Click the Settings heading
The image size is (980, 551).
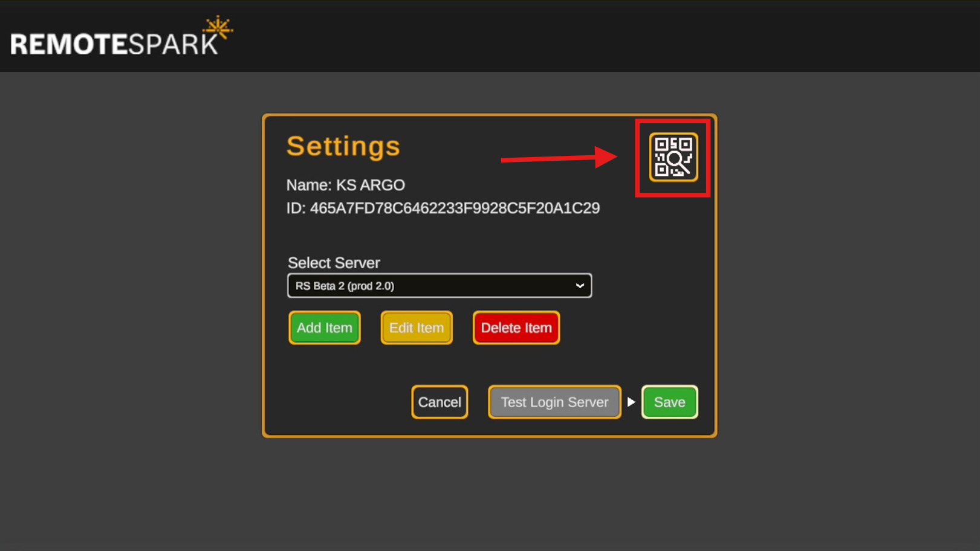(343, 146)
